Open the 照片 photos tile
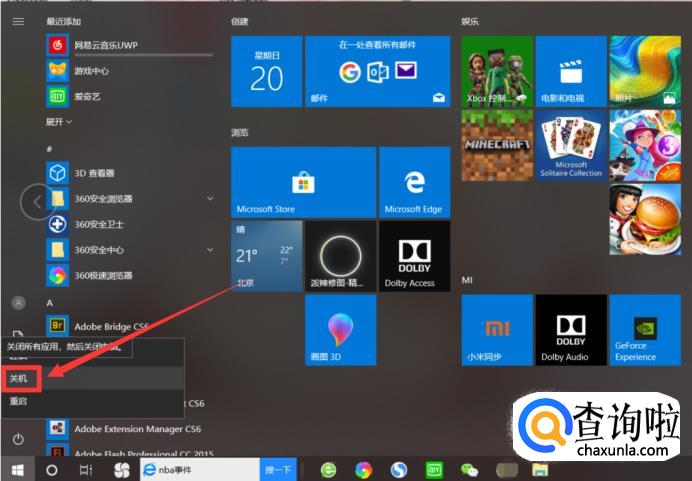Viewport: 692px width, 481px height. tap(645, 71)
